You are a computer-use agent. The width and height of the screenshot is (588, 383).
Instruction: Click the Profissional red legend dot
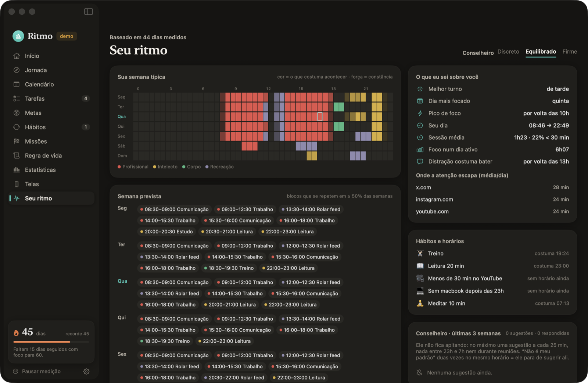119,167
